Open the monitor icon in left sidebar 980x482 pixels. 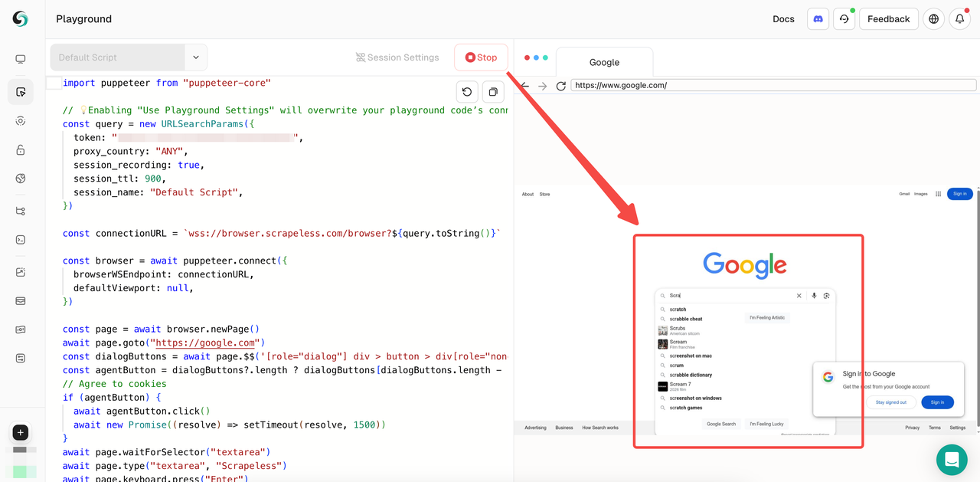[21, 59]
